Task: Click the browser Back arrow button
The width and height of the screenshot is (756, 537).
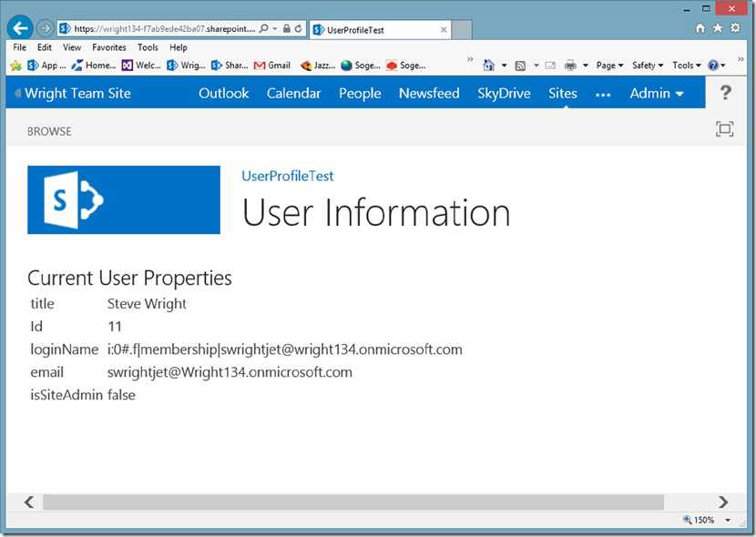Action: click(20, 28)
